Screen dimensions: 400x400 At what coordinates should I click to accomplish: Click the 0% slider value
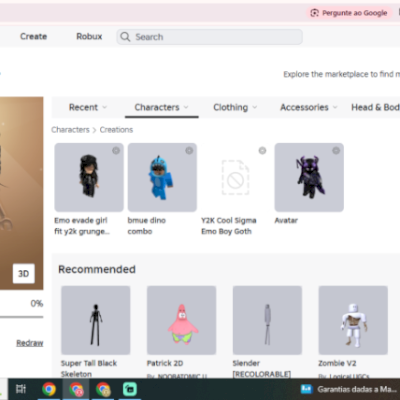click(x=37, y=303)
